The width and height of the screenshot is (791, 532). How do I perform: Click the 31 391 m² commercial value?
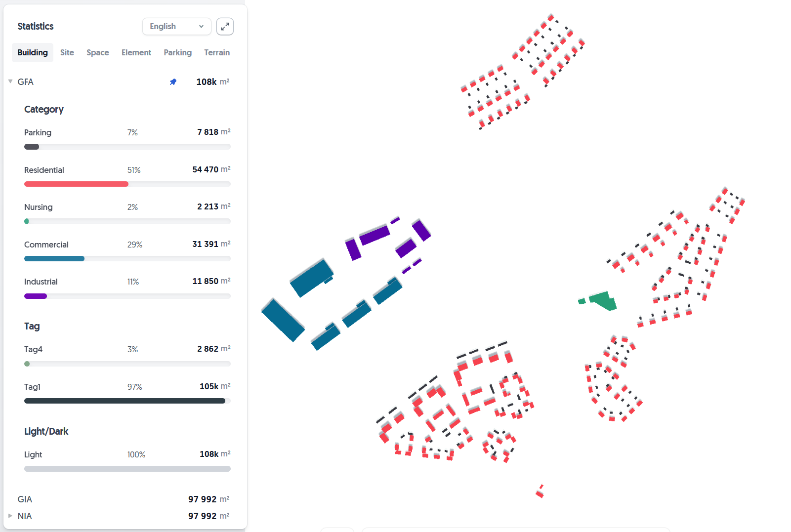tap(211, 244)
